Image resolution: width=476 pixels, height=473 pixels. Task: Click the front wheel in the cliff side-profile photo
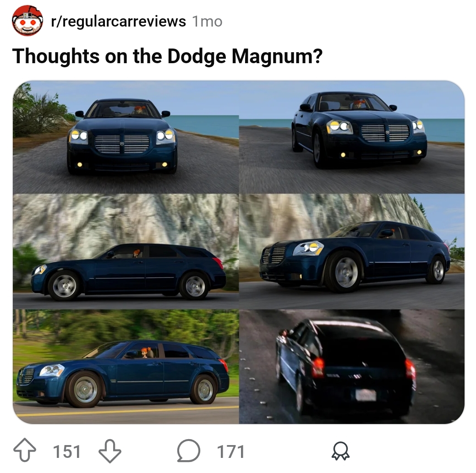click(64, 286)
